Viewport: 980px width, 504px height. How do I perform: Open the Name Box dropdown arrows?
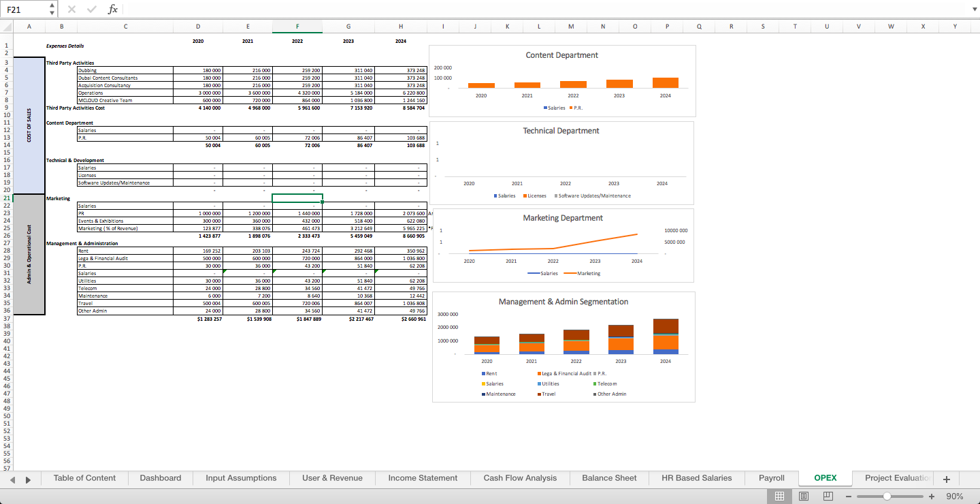(52, 9)
